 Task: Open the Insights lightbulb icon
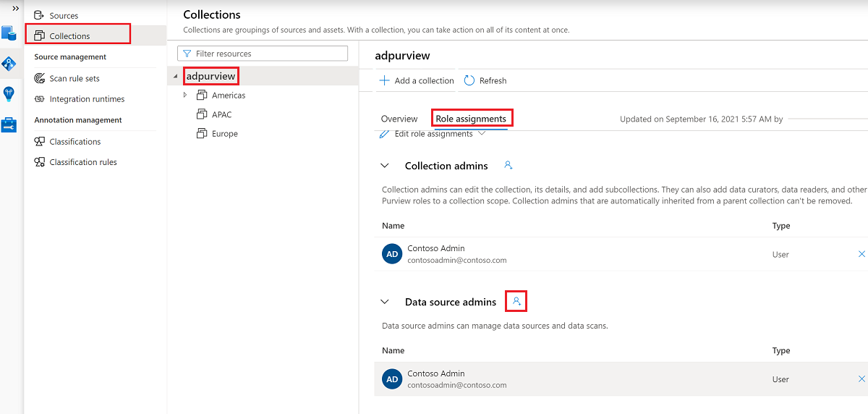pos(9,94)
